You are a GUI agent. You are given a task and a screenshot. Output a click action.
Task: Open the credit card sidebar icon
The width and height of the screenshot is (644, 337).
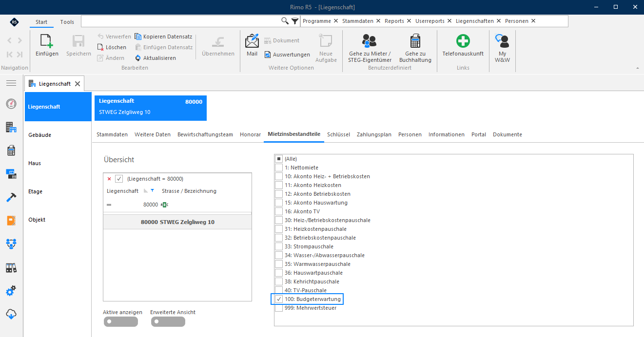[x=11, y=174]
